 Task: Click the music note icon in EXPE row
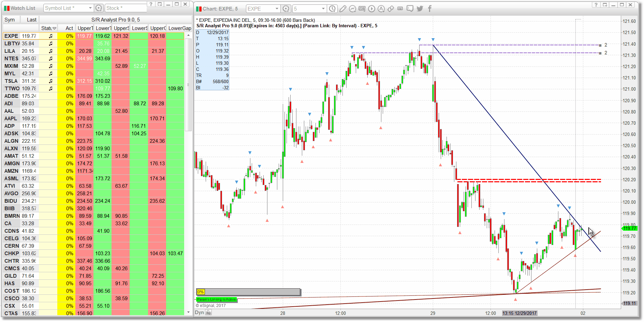click(50, 36)
